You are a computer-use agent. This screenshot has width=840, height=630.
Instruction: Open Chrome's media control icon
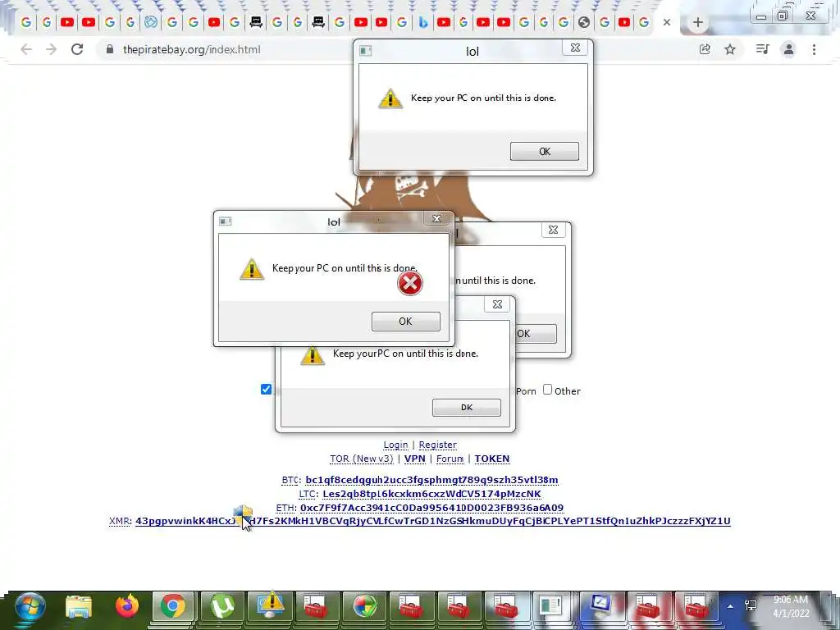[x=762, y=49]
